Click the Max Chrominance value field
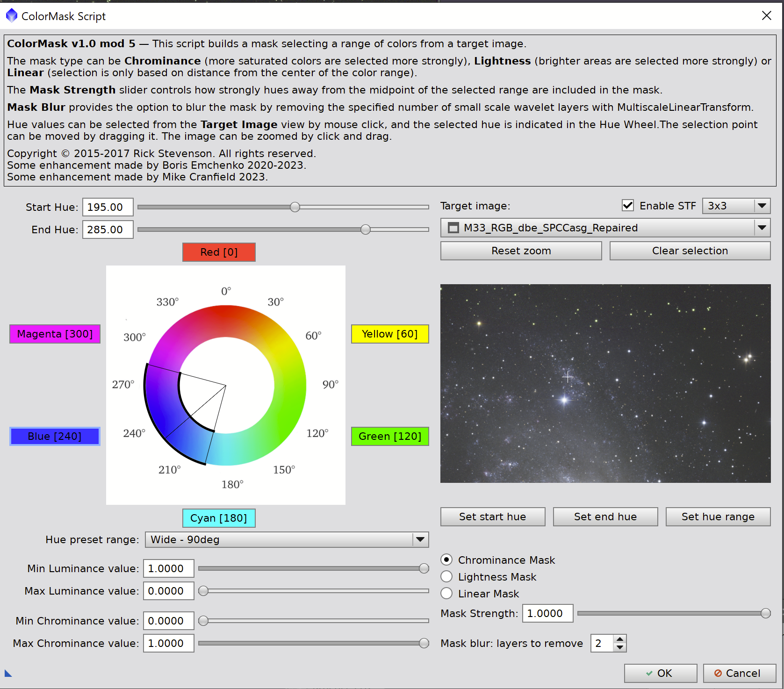This screenshot has width=784, height=689. pyautogui.click(x=169, y=643)
